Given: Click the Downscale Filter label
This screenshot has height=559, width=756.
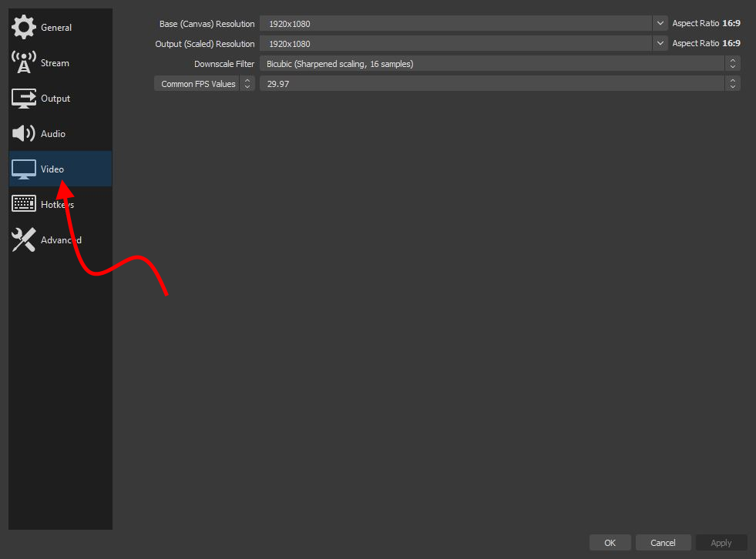Looking at the screenshot, I should [224, 64].
